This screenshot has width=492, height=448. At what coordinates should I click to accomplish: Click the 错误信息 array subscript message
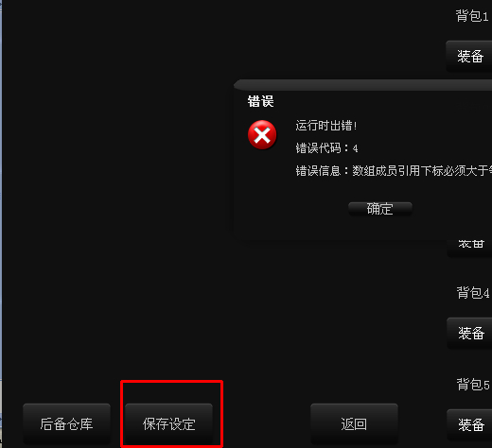click(x=394, y=171)
